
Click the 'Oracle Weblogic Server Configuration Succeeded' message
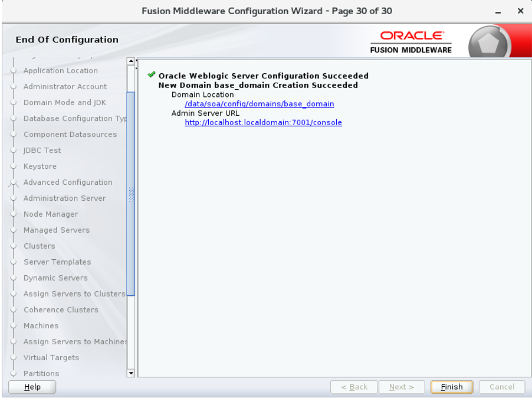tap(263, 76)
